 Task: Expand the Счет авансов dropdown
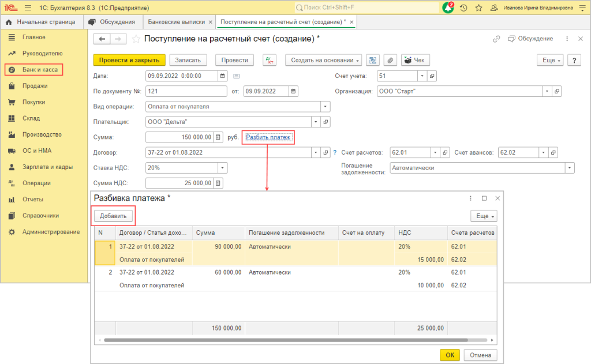(544, 153)
